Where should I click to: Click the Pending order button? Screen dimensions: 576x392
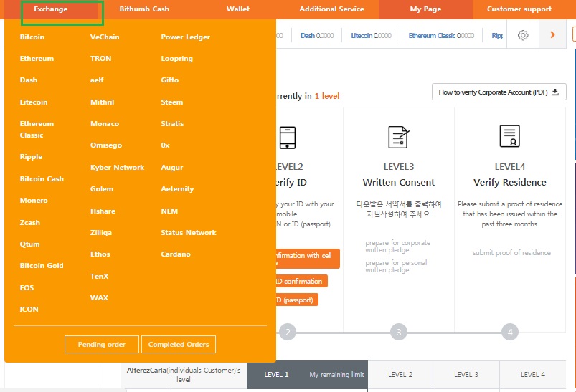102,344
